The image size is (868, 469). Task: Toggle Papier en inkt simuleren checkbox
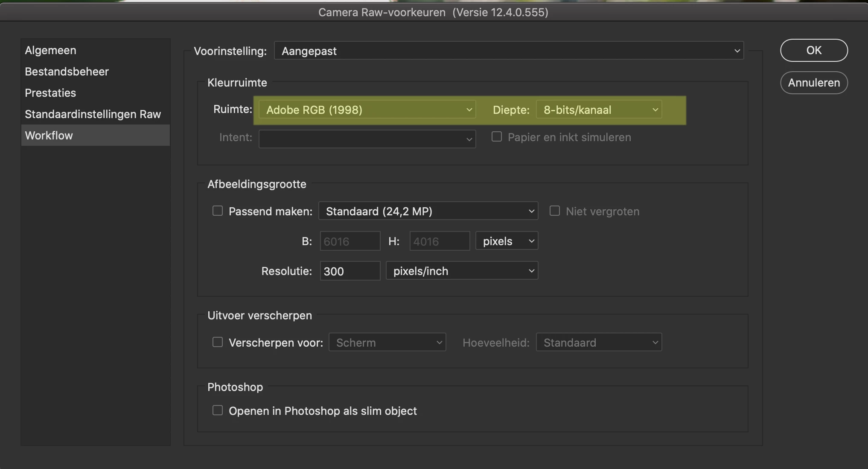pos(497,137)
